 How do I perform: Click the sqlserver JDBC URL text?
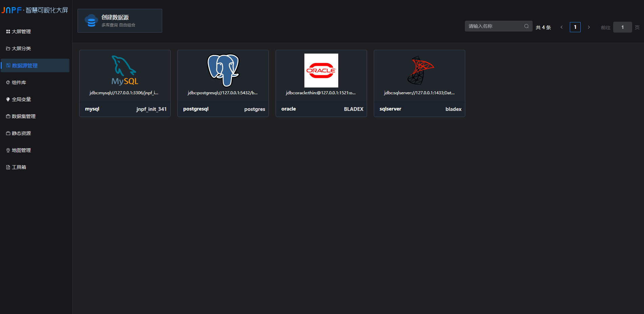point(419,93)
